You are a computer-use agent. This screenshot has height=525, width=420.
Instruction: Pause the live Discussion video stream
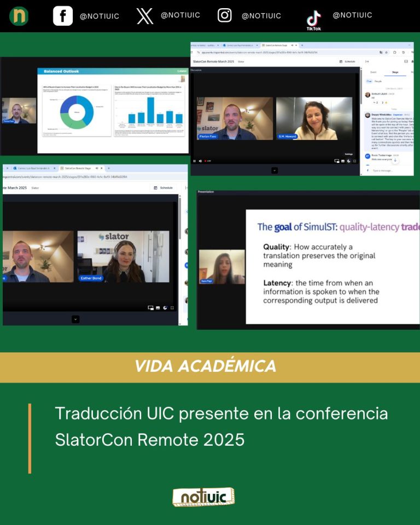[195, 161]
